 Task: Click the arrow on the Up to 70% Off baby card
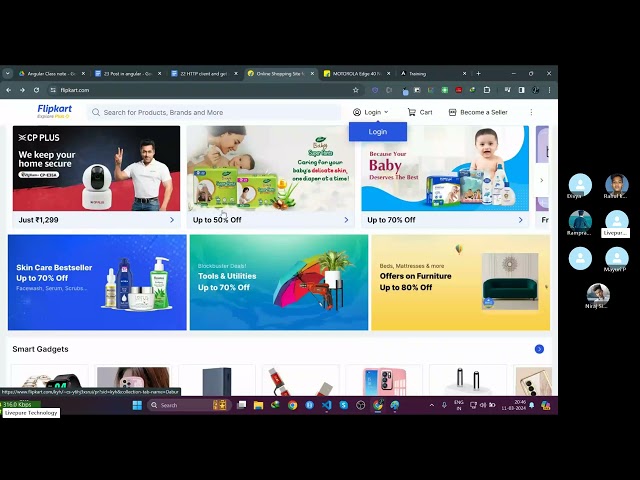[x=520, y=220]
